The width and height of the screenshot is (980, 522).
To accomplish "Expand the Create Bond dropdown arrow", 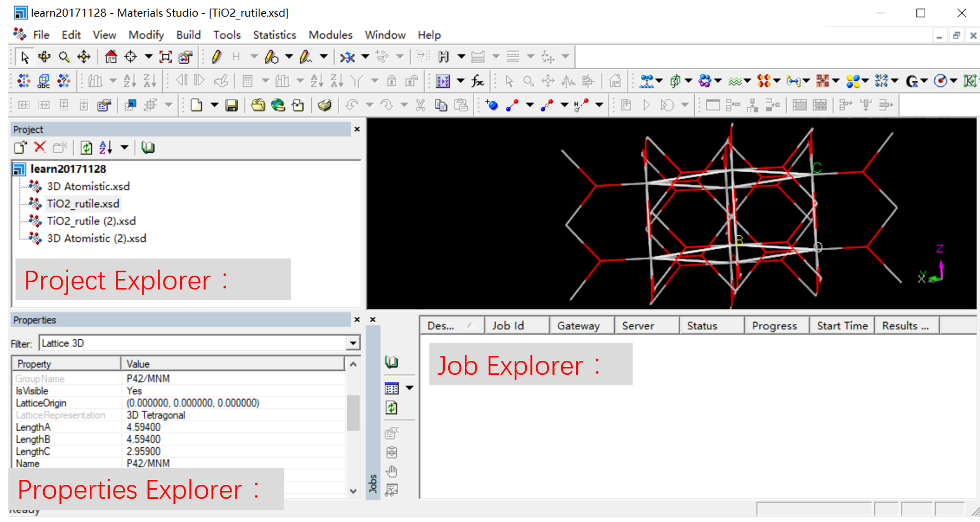I will pyautogui.click(x=530, y=105).
